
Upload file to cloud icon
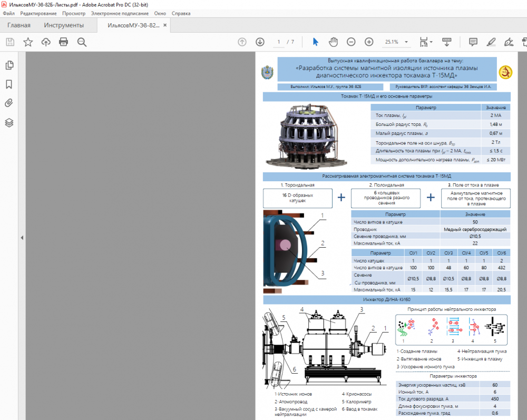(x=46, y=42)
